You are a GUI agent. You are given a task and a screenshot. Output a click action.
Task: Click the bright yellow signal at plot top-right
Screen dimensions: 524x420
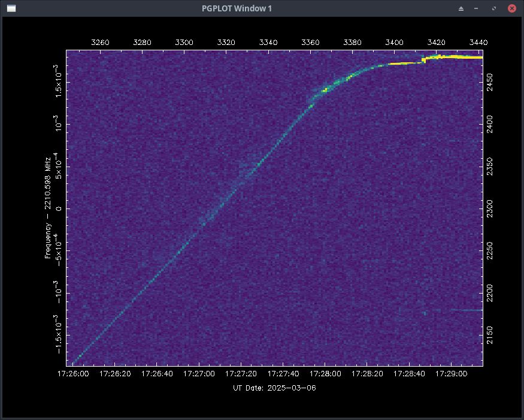pyautogui.click(x=455, y=57)
